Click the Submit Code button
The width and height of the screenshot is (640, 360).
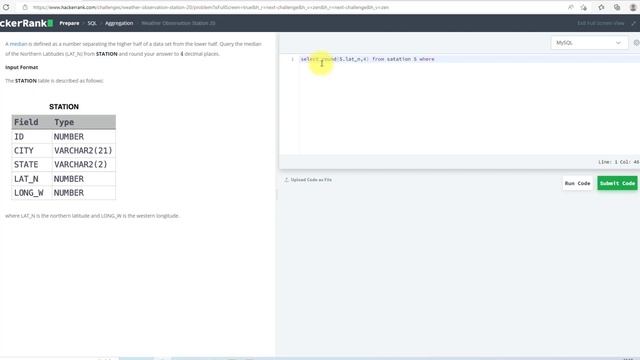click(x=617, y=183)
